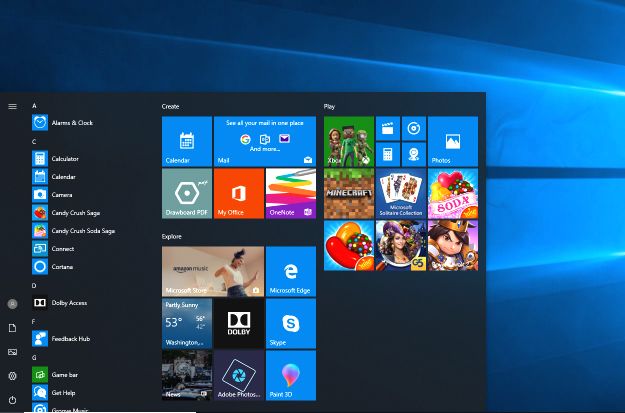This screenshot has width=625, height=413.
Task: Click the letter G section header
Action: [34, 358]
